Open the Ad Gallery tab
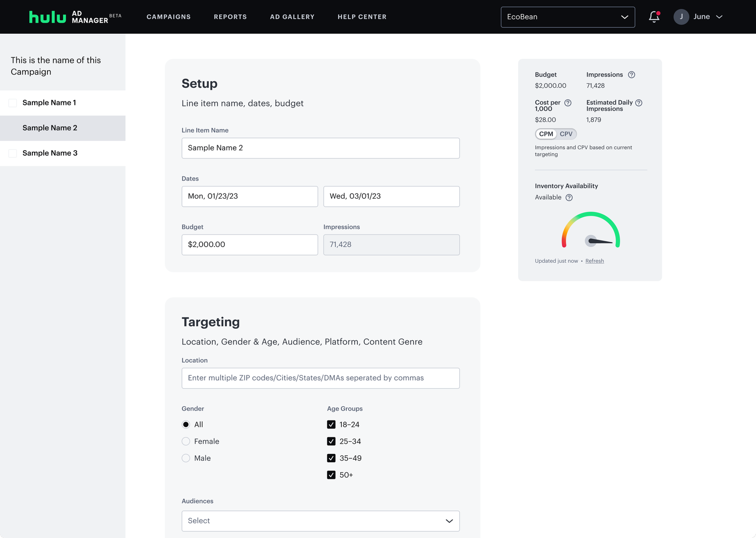 click(292, 17)
